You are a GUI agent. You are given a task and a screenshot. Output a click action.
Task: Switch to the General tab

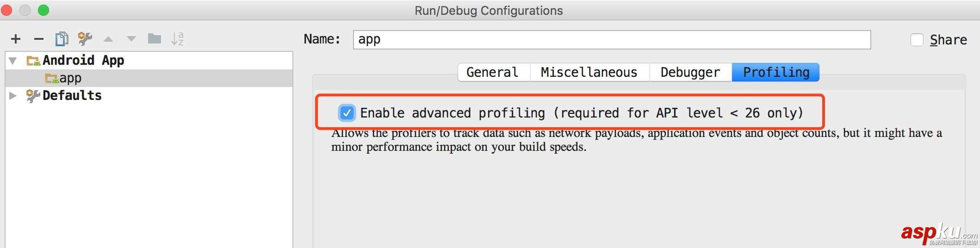tap(493, 72)
